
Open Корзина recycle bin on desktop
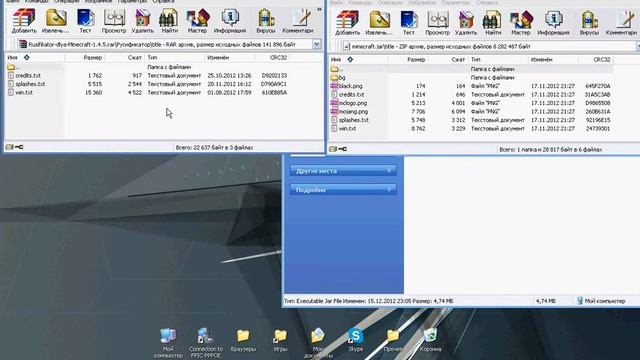(430, 340)
